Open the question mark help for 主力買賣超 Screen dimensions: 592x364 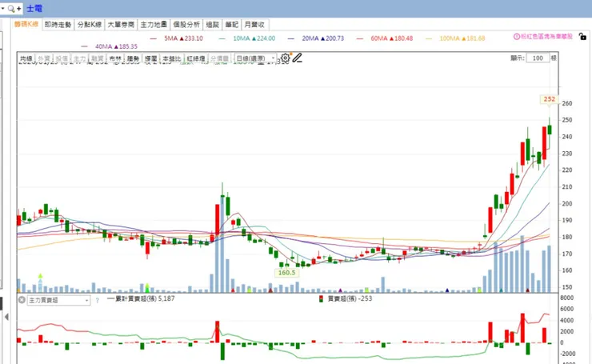tap(97, 301)
